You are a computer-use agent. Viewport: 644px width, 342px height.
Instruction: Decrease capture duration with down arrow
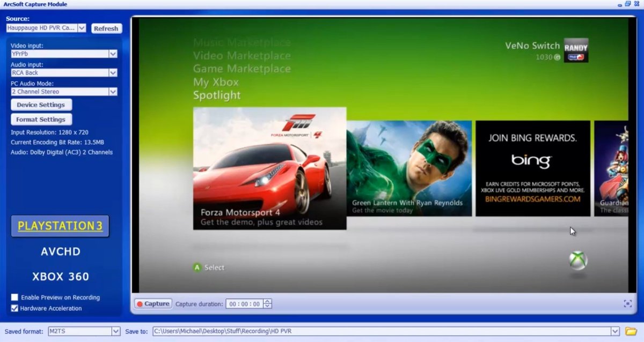tap(267, 306)
